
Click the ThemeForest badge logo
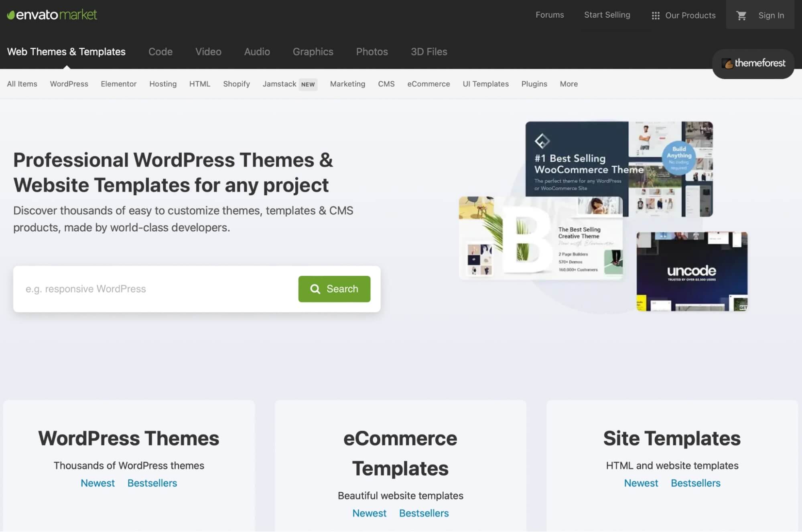click(x=753, y=63)
